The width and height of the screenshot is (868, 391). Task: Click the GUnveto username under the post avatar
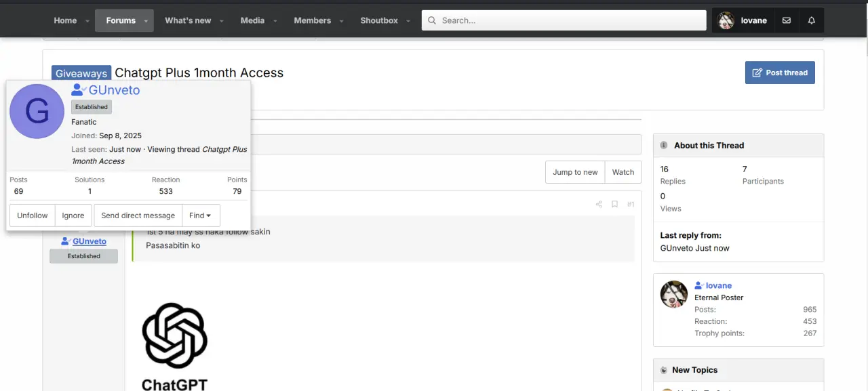pyautogui.click(x=90, y=241)
